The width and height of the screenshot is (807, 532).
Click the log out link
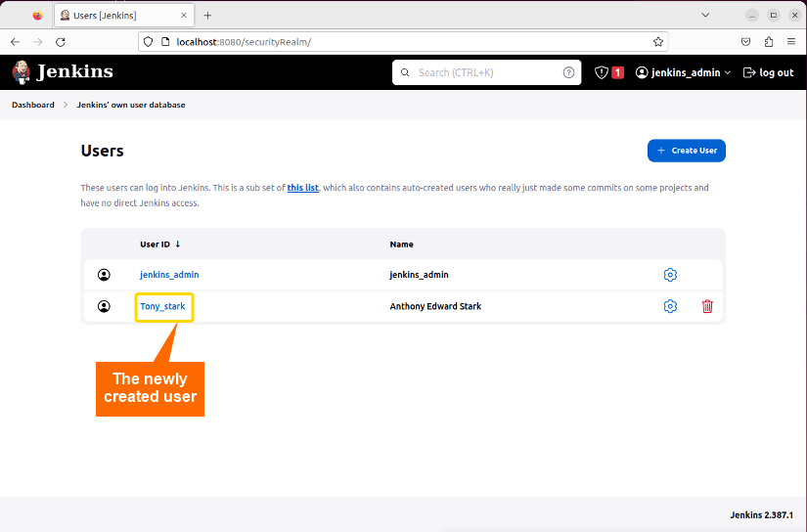(769, 72)
